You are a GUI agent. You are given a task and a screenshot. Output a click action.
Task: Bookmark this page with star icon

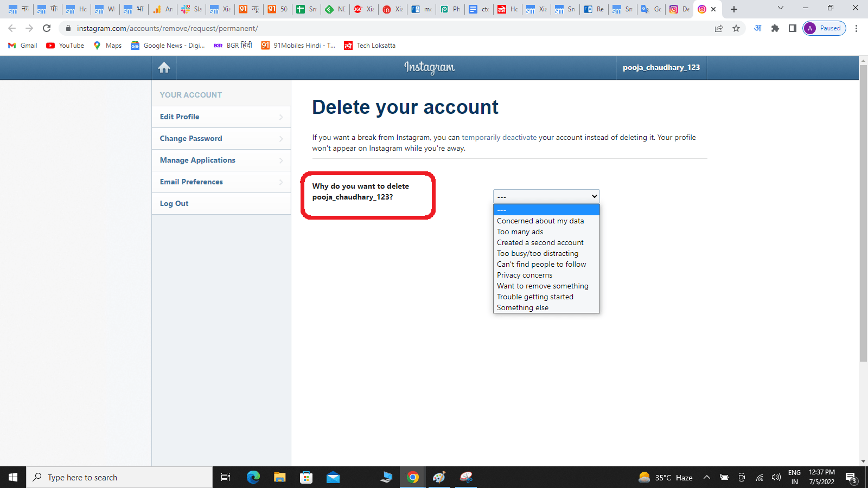pyautogui.click(x=736, y=28)
